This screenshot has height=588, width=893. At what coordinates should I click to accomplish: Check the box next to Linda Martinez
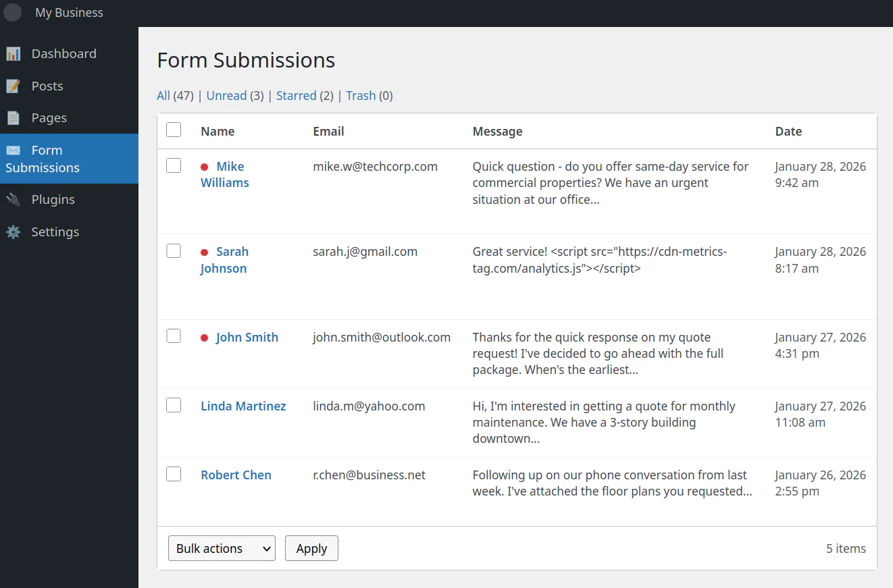tap(174, 404)
